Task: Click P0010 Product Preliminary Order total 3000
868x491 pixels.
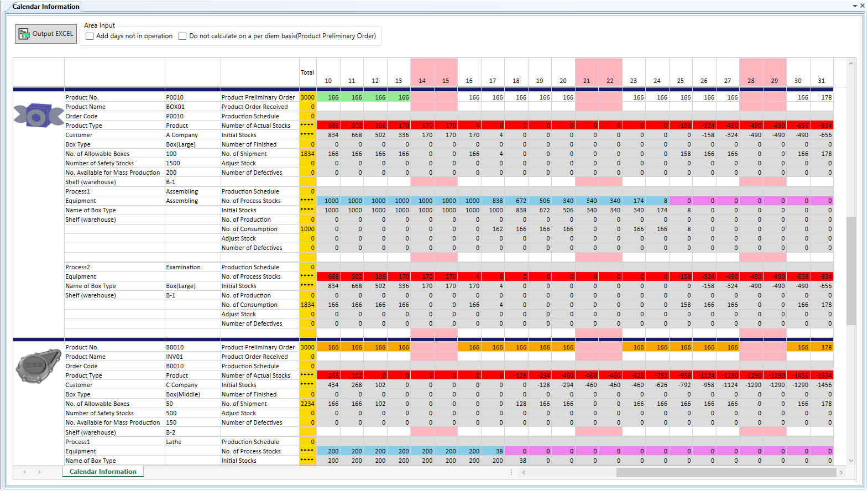Action: point(307,97)
